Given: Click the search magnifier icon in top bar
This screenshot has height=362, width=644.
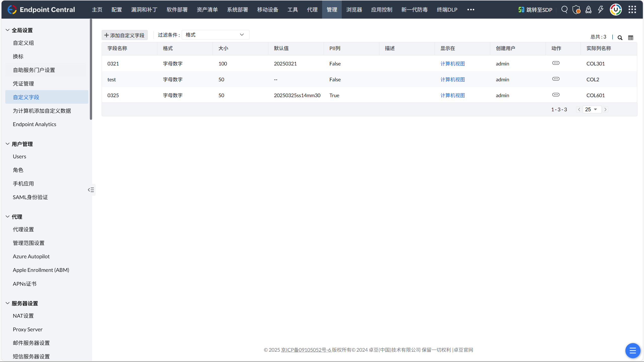Looking at the screenshot, I should 564,10.
